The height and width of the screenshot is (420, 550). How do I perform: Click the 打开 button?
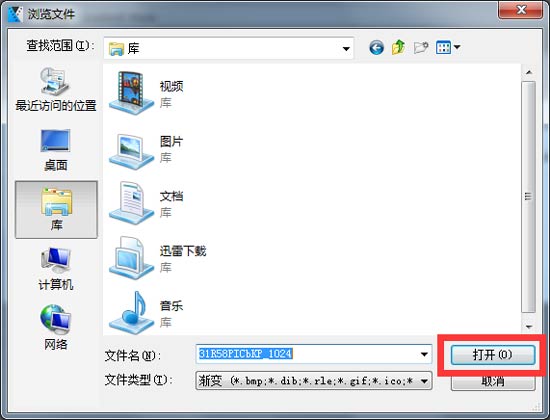pos(493,355)
